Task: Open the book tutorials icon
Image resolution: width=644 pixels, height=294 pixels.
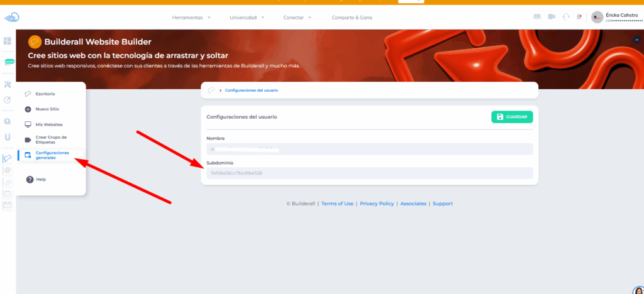Action: click(536, 17)
